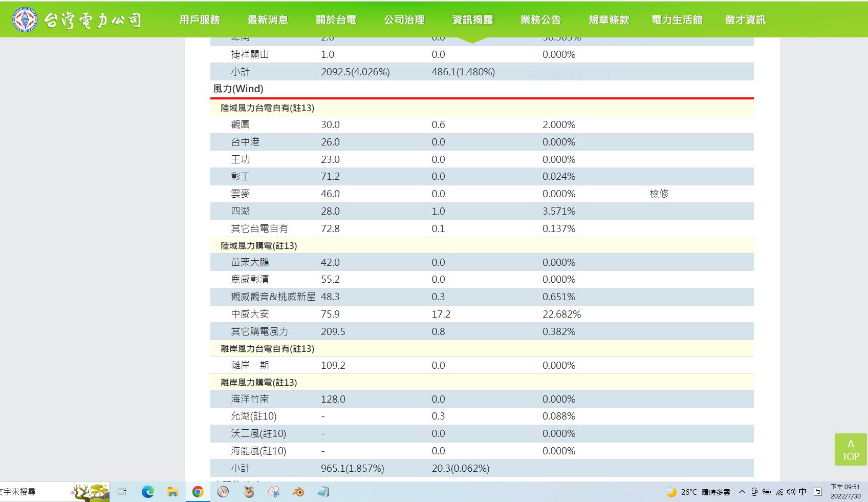Open clock showing 下午 09:51

click(x=845, y=492)
